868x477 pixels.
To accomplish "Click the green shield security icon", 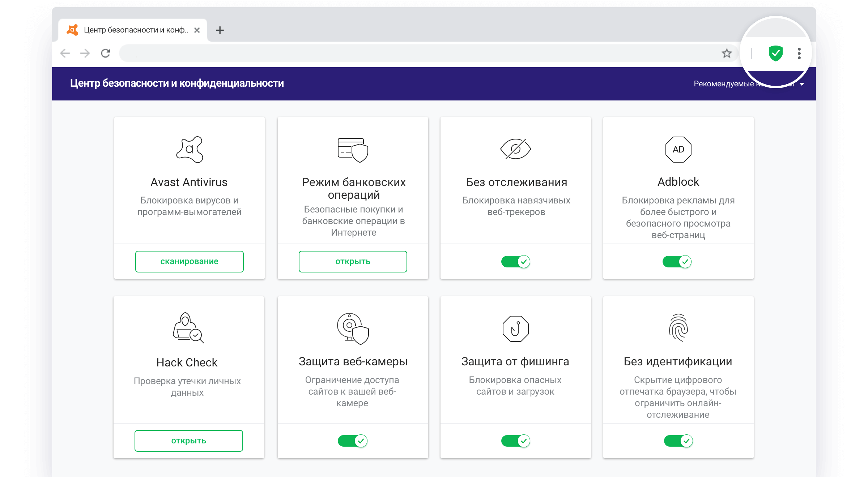I will click(x=775, y=53).
